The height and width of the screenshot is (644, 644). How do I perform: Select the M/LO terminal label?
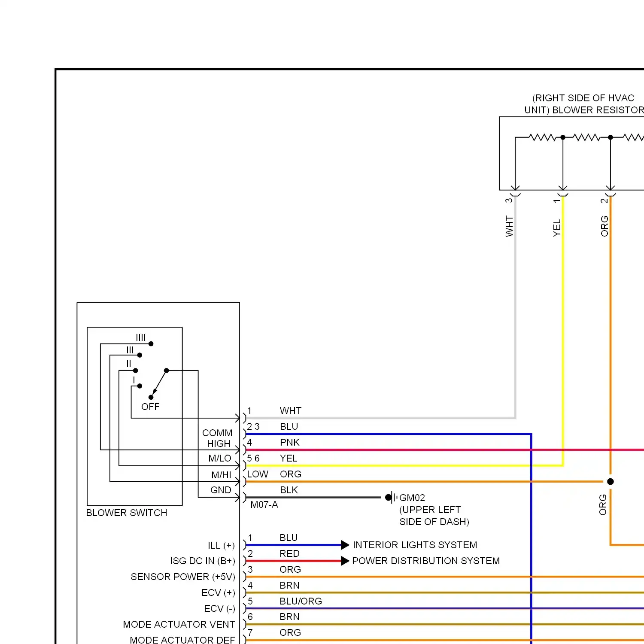(220, 459)
